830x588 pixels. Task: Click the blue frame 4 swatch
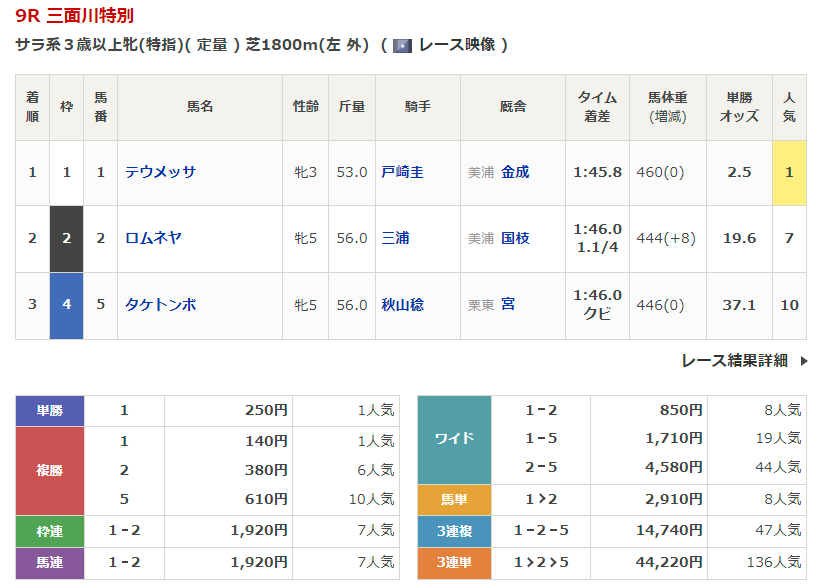[67, 305]
